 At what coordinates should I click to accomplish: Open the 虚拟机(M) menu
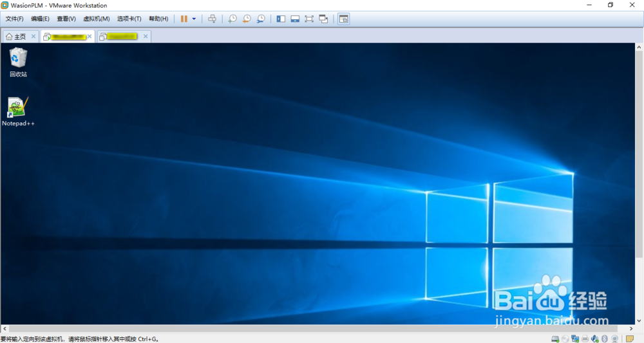coord(96,19)
